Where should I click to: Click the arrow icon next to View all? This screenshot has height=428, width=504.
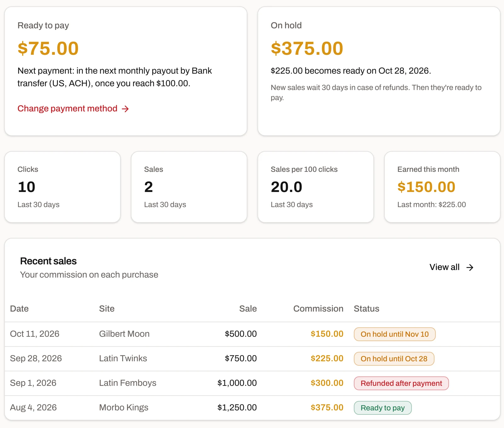pos(470,267)
